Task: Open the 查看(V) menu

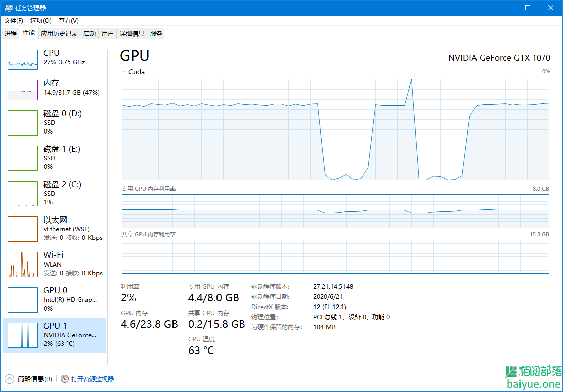Action: click(69, 20)
